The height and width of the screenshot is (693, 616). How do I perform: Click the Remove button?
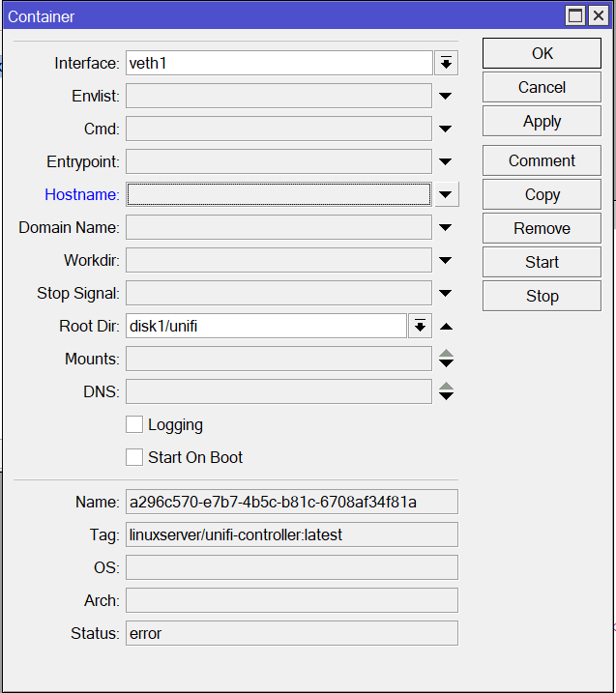coord(542,228)
